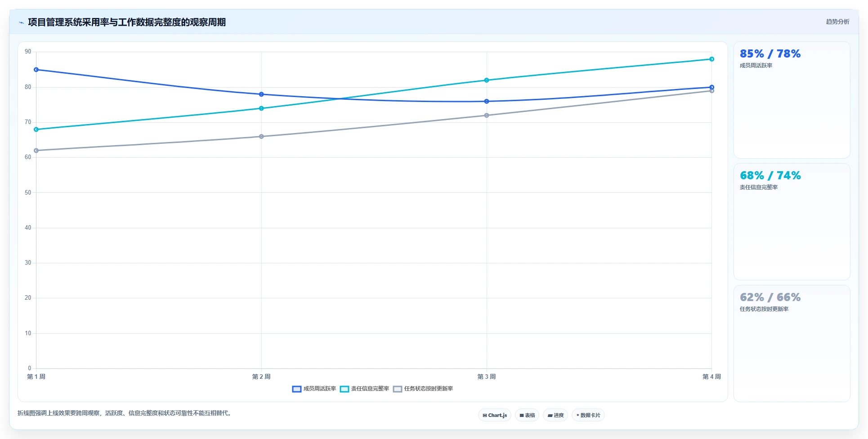Toggle the 任务状态按时更新率 legend label
Viewport: 868px width, 439px height.
tap(429, 389)
